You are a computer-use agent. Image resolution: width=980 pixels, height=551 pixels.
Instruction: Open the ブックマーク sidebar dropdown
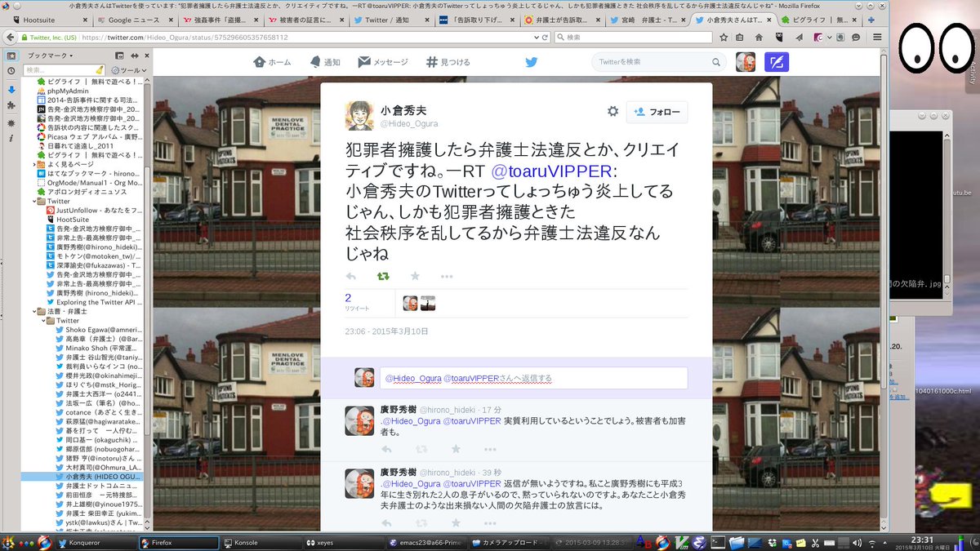[51, 56]
